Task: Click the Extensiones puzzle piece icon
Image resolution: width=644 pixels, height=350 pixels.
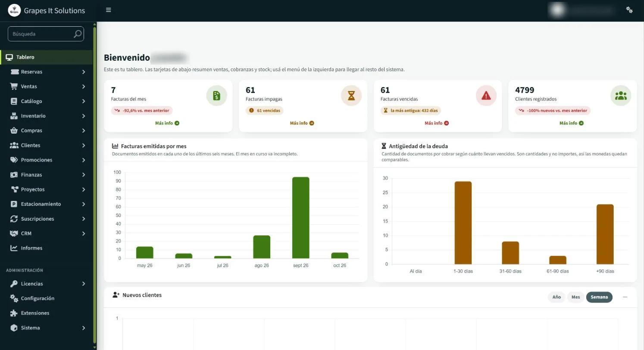Action: point(14,313)
